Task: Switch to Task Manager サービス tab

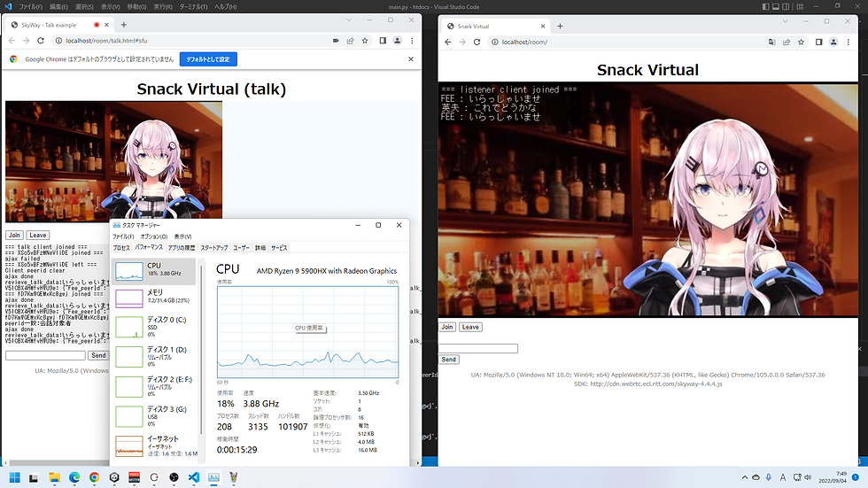Action: 279,248
